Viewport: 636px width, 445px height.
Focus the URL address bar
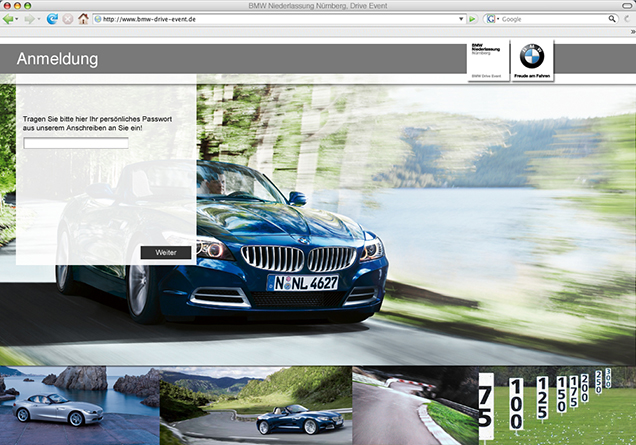click(270, 19)
